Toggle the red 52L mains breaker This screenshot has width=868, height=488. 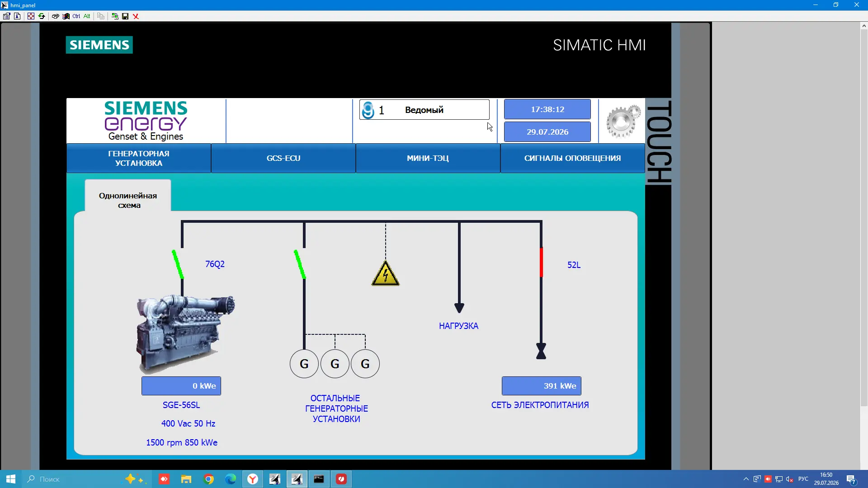pyautogui.click(x=541, y=263)
